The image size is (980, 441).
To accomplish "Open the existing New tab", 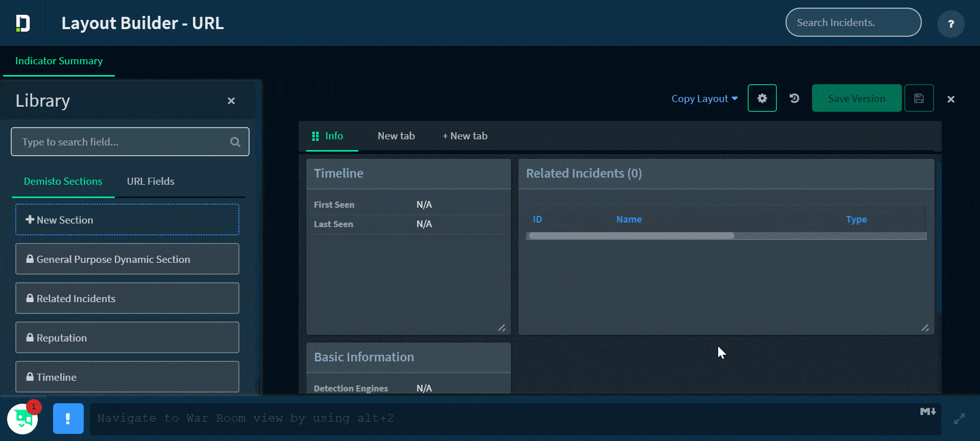I will (x=396, y=136).
